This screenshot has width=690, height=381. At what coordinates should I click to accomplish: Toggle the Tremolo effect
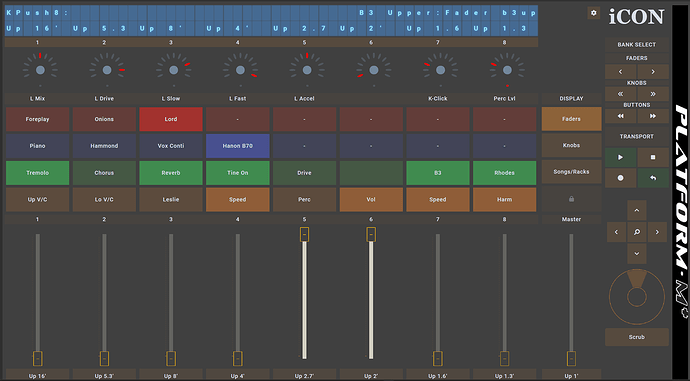pos(37,173)
